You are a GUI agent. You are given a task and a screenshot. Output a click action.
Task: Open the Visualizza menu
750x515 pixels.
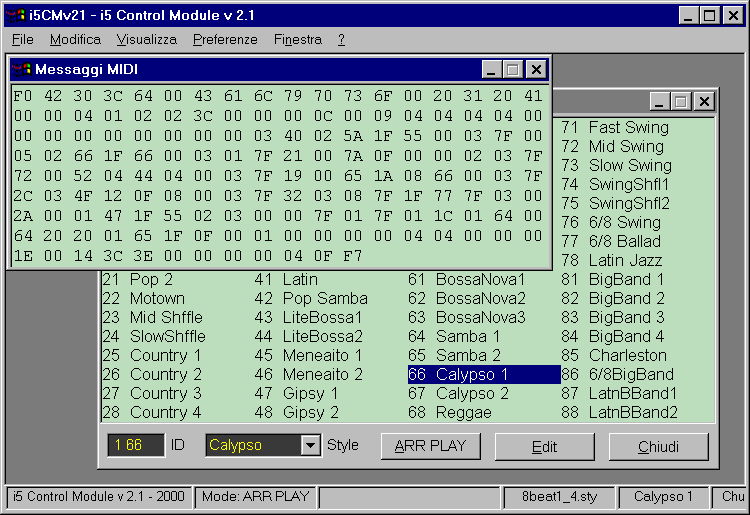coord(146,39)
